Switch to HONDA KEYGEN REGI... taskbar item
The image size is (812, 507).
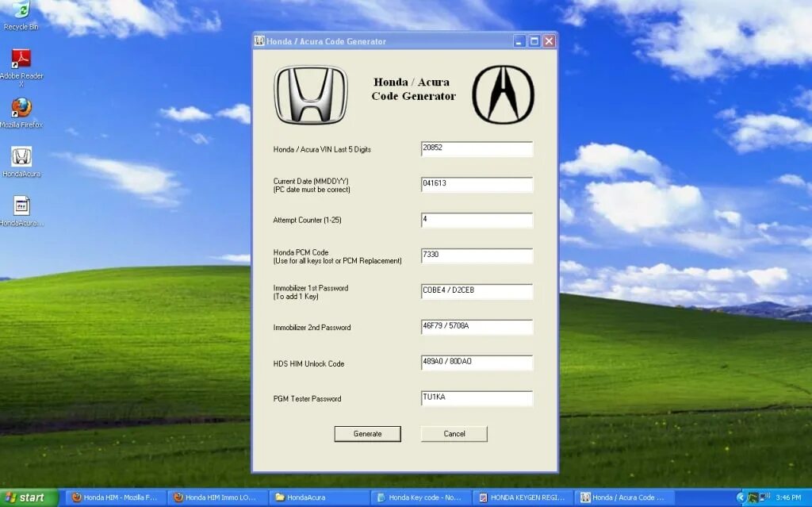click(522, 497)
